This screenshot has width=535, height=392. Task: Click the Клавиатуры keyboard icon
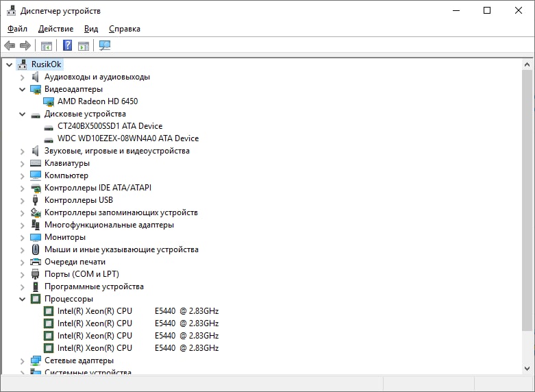36,163
